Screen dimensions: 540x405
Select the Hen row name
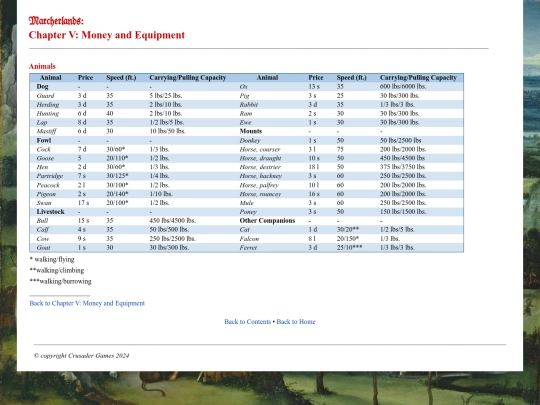(42, 167)
